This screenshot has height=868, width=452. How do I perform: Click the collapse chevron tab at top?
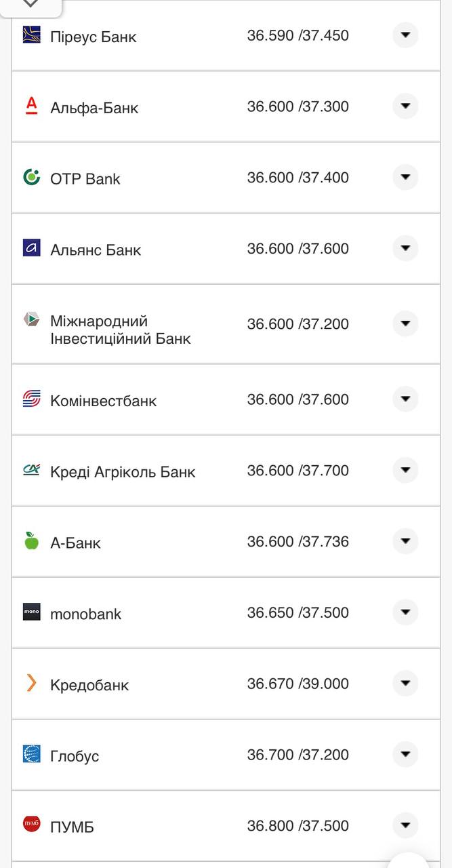30,4
